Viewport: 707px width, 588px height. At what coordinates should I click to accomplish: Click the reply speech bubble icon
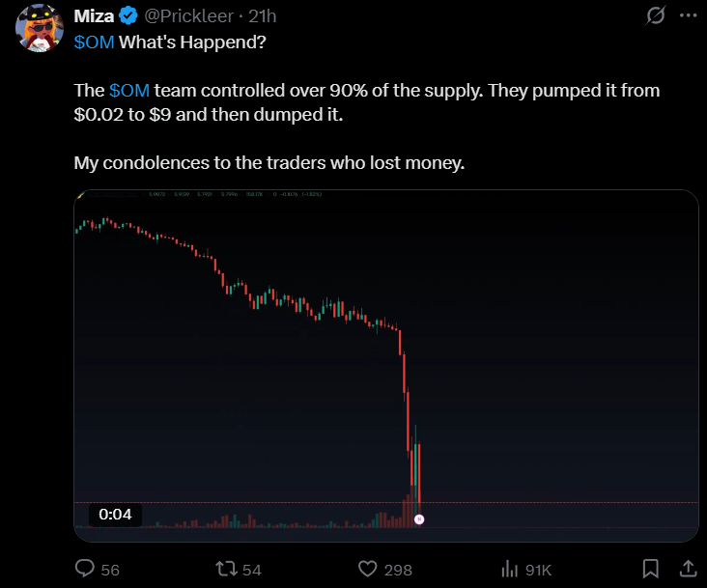click(85, 569)
